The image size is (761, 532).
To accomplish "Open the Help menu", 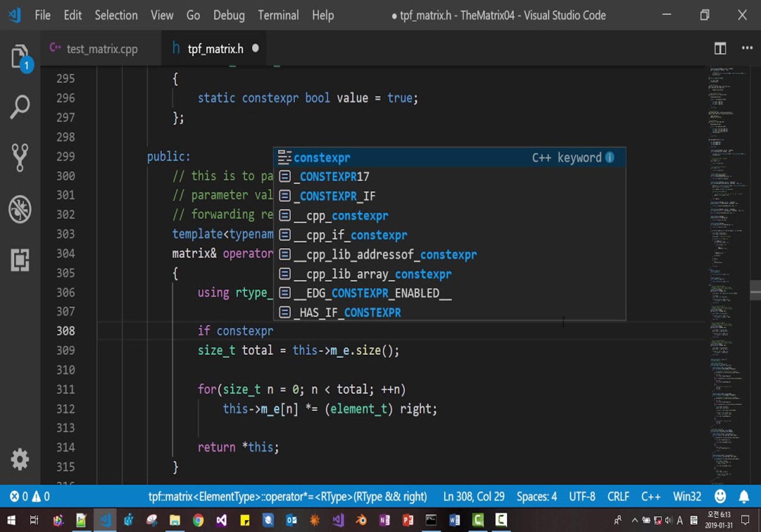I will click(323, 15).
